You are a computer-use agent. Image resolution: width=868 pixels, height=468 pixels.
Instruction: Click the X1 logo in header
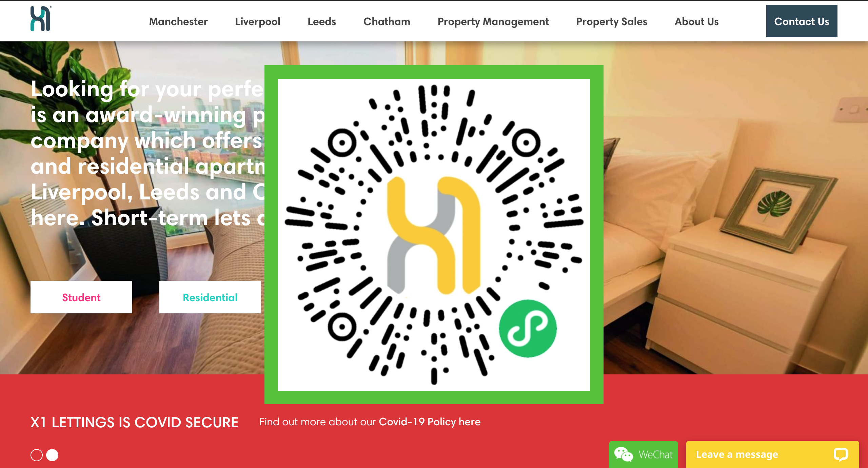[x=41, y=19]
